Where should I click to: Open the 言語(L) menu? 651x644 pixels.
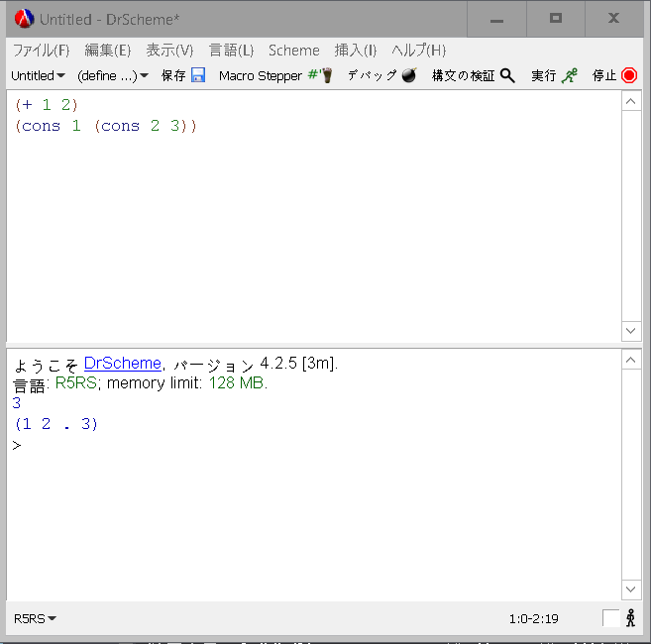(x=231, y=51)
